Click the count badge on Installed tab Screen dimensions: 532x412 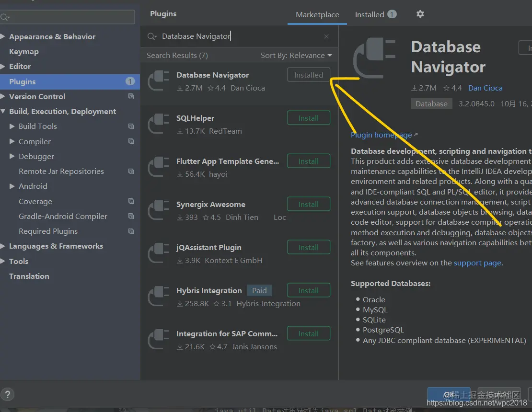pos(392,14)
